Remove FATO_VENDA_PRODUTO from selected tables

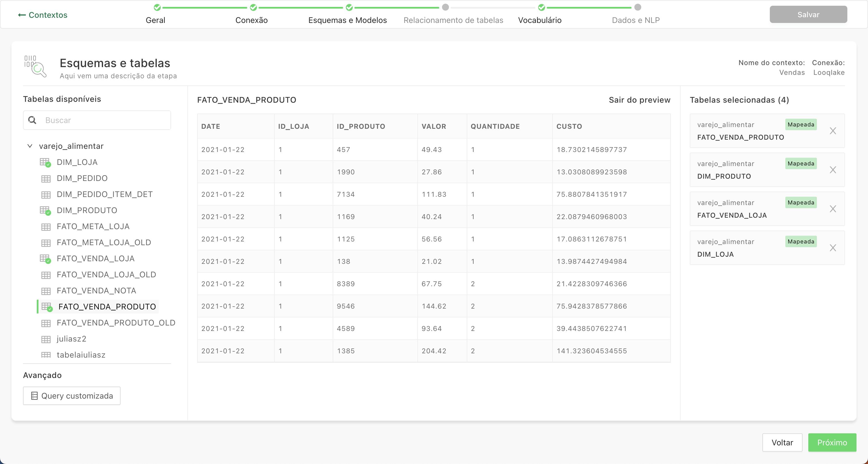coord(833,131)
